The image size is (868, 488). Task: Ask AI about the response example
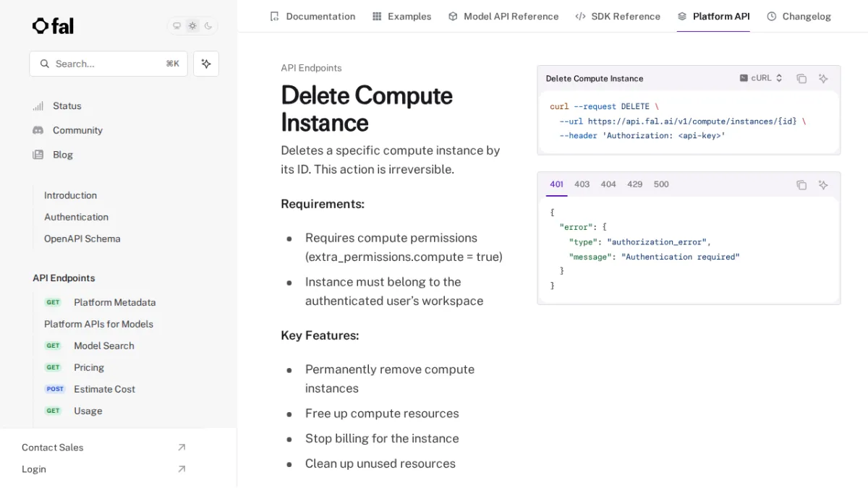pos(823,185)
